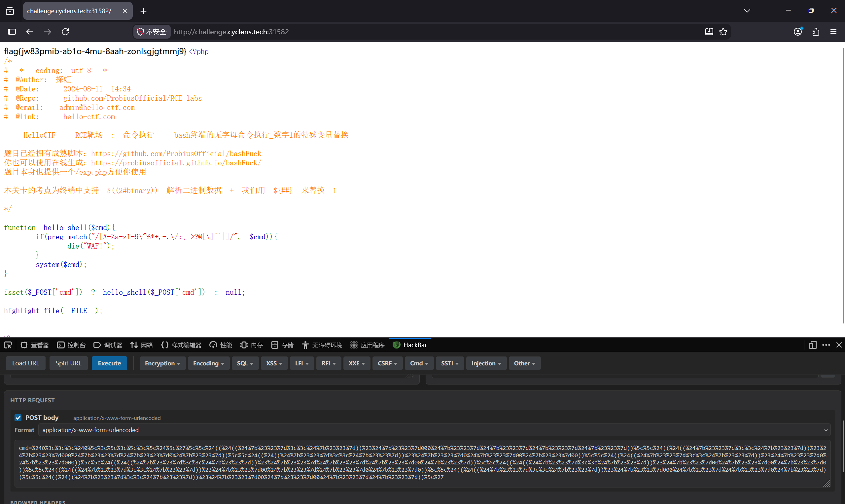Expand the Encryption dropdown
This screenshot has height=504, width=845.
[162, 363]
